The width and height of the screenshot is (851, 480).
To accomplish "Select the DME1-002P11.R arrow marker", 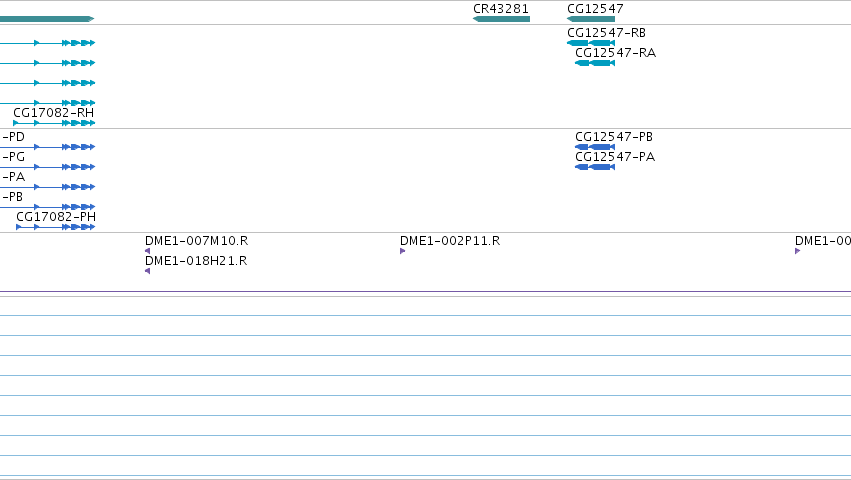I will pos(403,251).
